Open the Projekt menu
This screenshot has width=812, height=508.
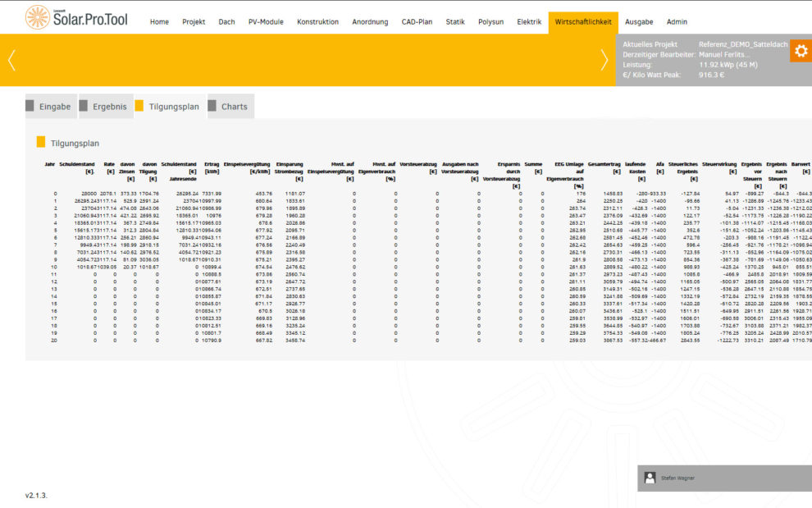tap(194, 22)
